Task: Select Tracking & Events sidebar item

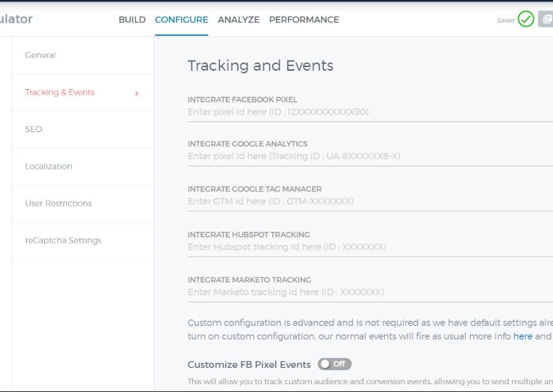Action: point(60,93)
